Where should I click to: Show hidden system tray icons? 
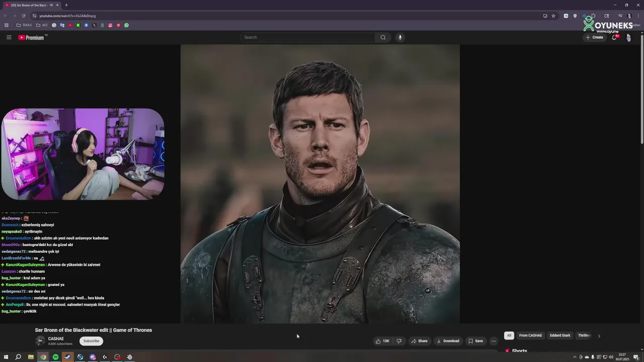[575, 357]
